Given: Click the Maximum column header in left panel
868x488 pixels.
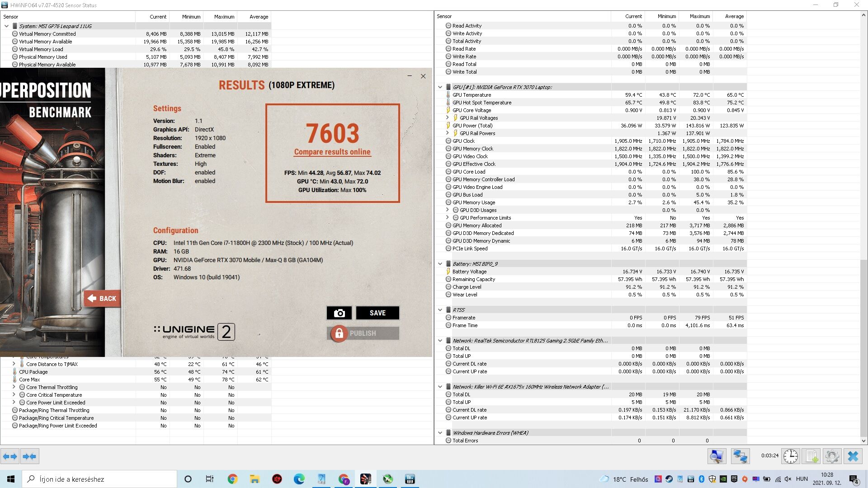Looking at the screenshot, I should [x=220, y=17].
